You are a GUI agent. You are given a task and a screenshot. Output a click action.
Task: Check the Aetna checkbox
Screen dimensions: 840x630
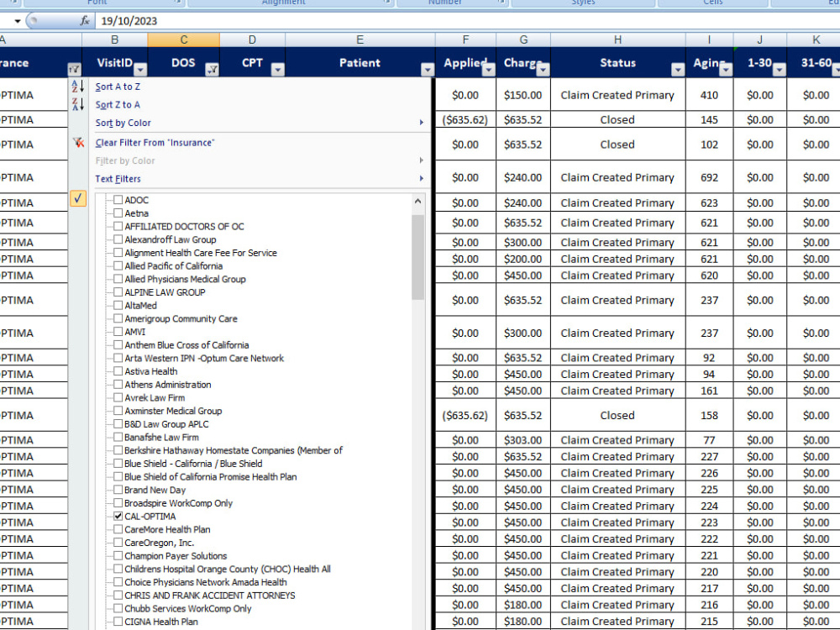(x=118, y=213)
